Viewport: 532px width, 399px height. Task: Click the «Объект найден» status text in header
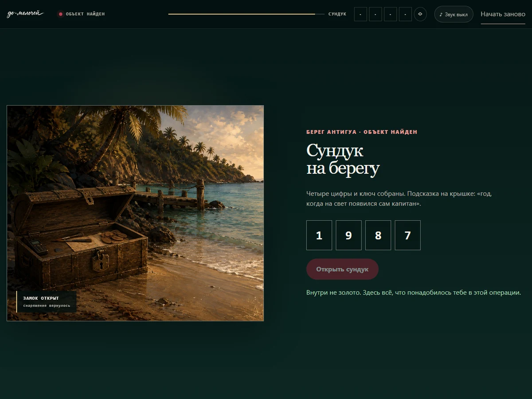85,14
